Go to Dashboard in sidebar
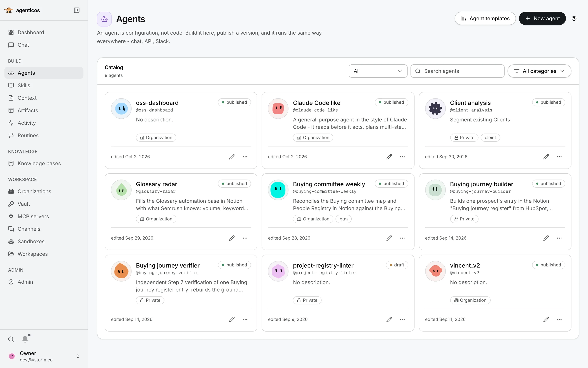588x368 pixels. [x=44, y=32]
